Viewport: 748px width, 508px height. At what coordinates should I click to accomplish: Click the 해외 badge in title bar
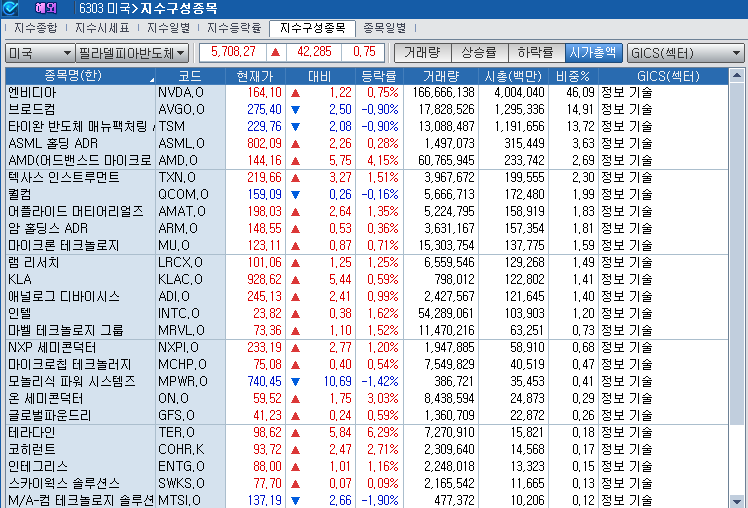tap(46, 8)
